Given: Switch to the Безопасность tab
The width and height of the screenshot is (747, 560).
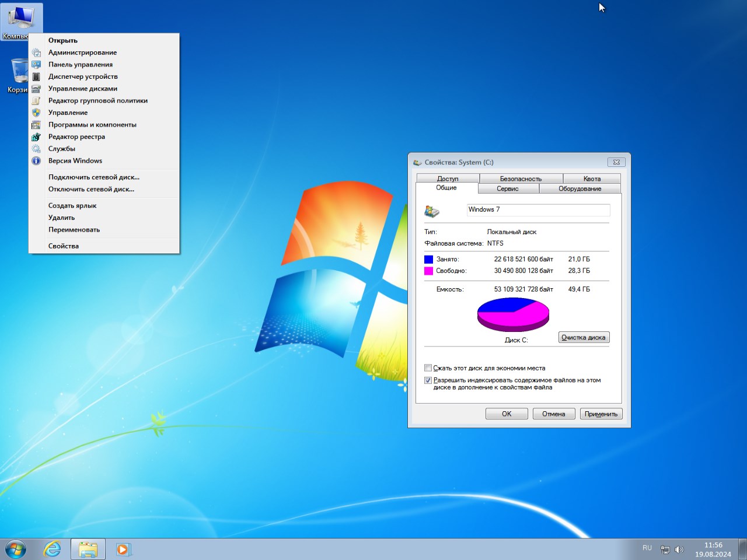Looking at the screenshot, I should [x=521, y=178].
